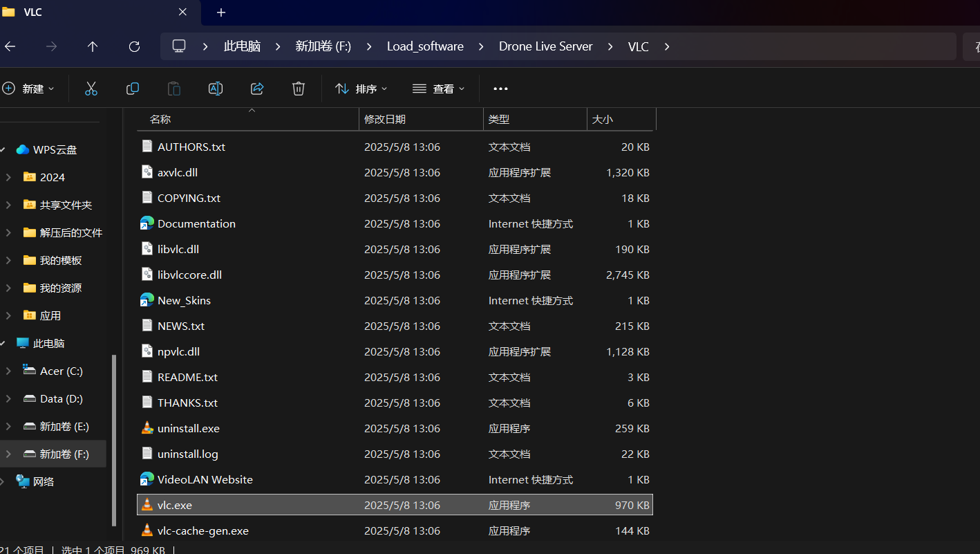
Task: Click the Share icon in toolbar
Action: (x=257, y=89)
